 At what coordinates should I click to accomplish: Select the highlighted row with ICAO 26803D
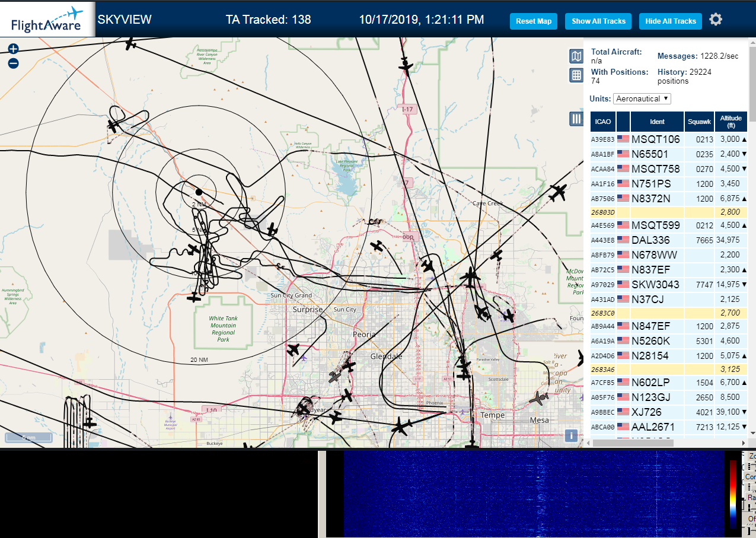pos(669,212)
